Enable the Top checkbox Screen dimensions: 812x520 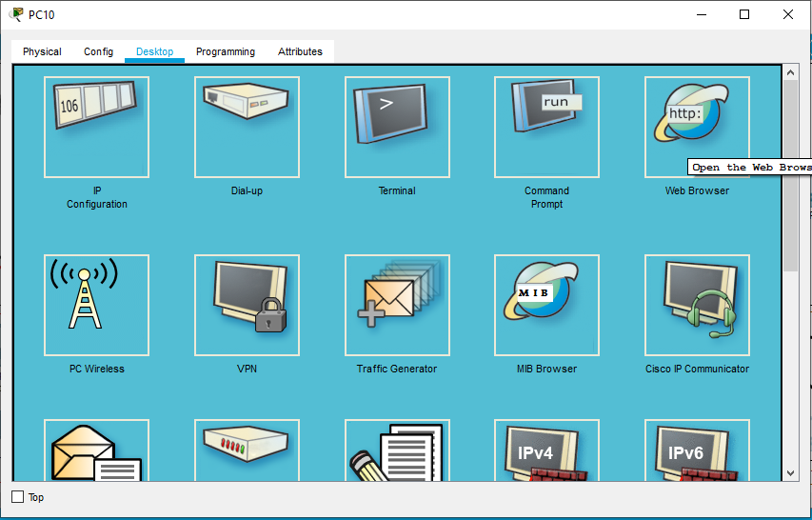(x=17, y=497)
